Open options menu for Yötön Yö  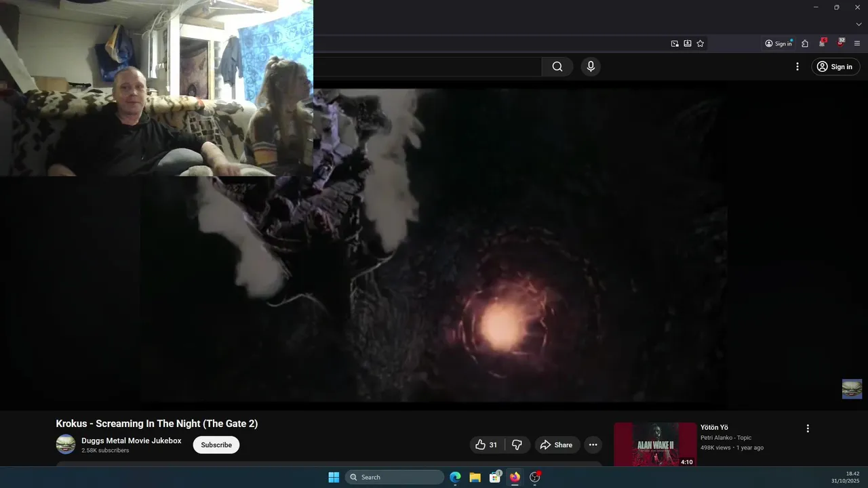click(808, 428)
